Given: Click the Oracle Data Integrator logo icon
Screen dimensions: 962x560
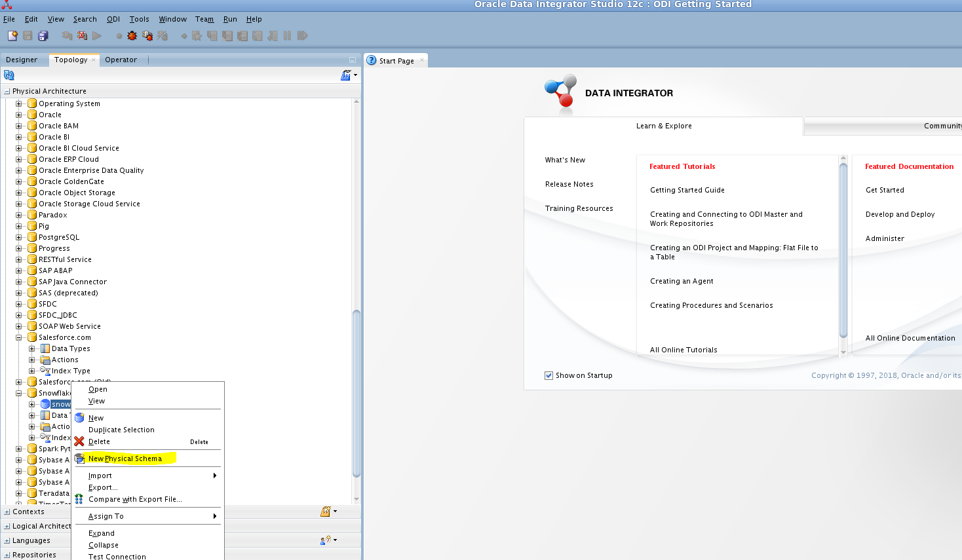Looking at the screenshot, I should (x=560, y=91).
